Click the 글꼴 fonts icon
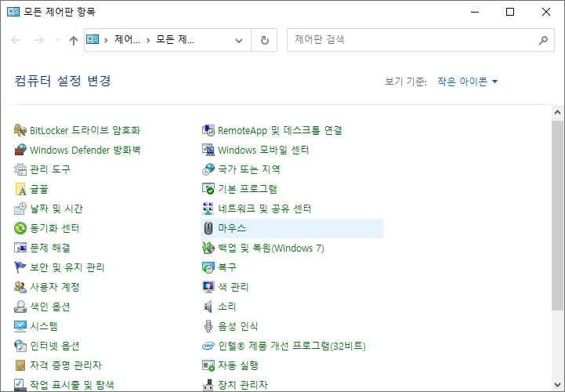 coord(20,189)
